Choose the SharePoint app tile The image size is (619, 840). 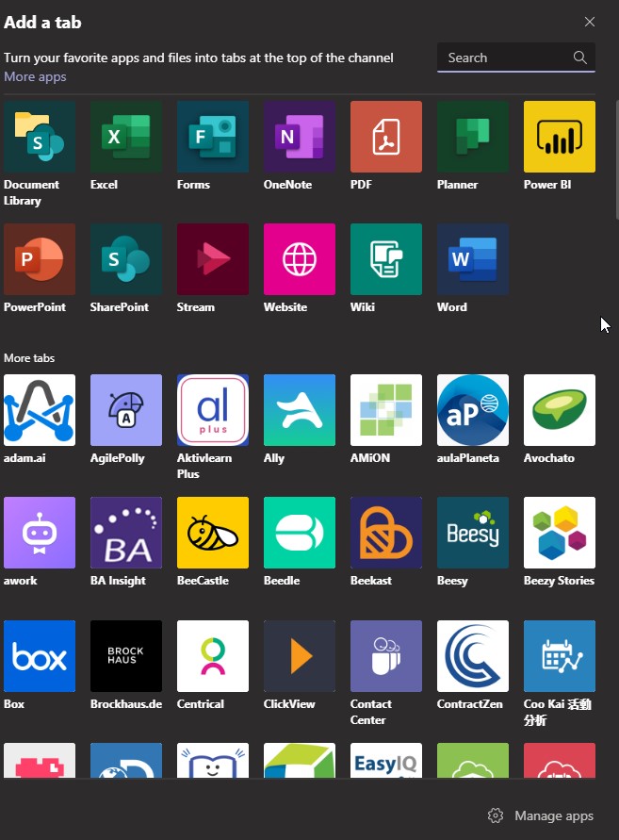click(126, 259)
